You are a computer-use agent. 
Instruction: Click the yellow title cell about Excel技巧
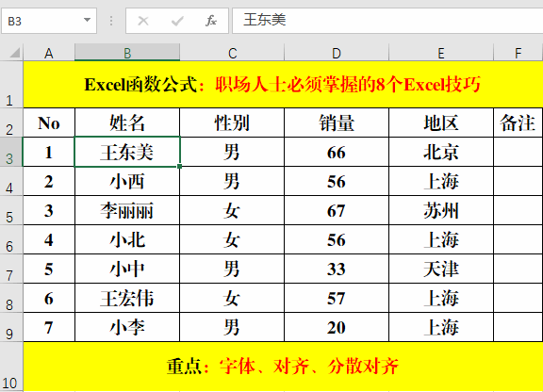click(x=283, y=85)
